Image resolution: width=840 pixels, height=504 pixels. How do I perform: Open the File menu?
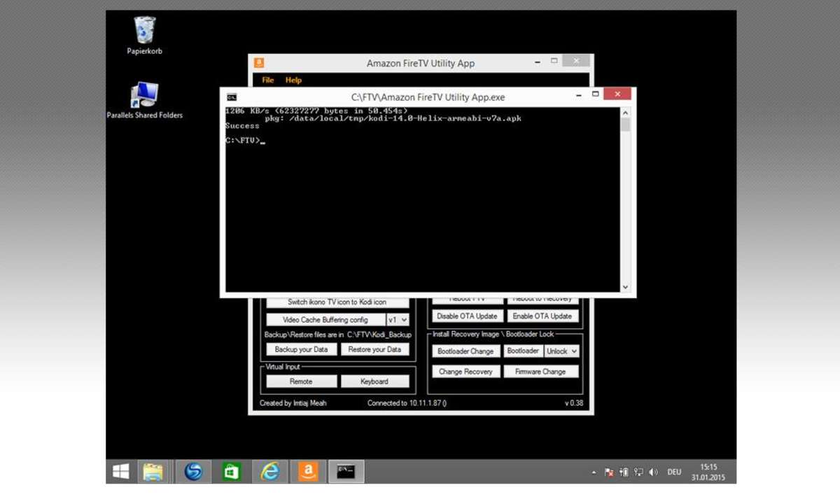click(268, 80)
